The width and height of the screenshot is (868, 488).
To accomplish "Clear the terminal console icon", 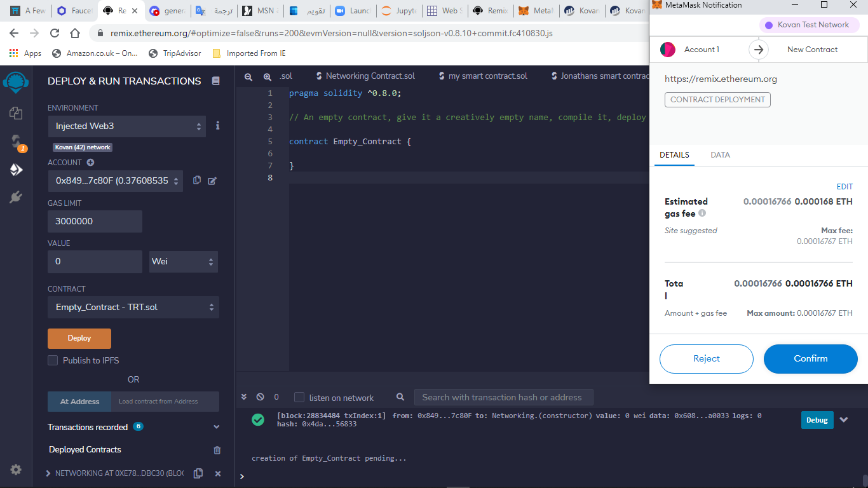I will pos(260,397).
